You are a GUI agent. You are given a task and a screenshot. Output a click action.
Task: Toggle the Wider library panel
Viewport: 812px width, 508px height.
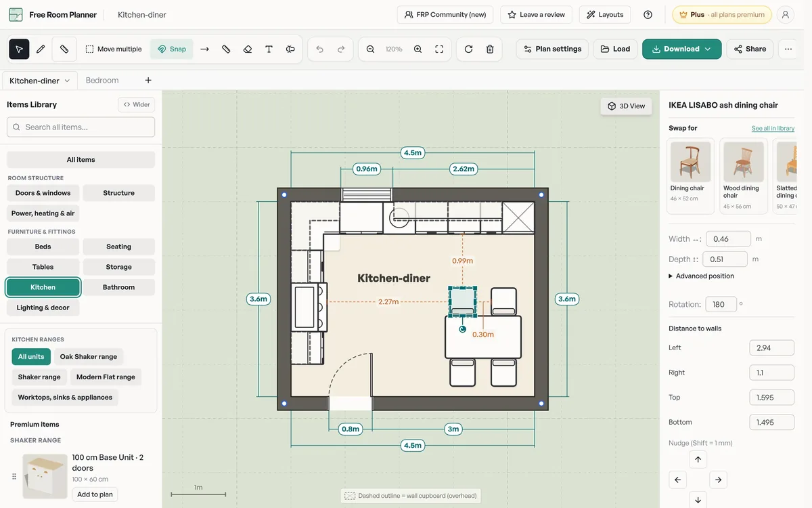(137, 104)
